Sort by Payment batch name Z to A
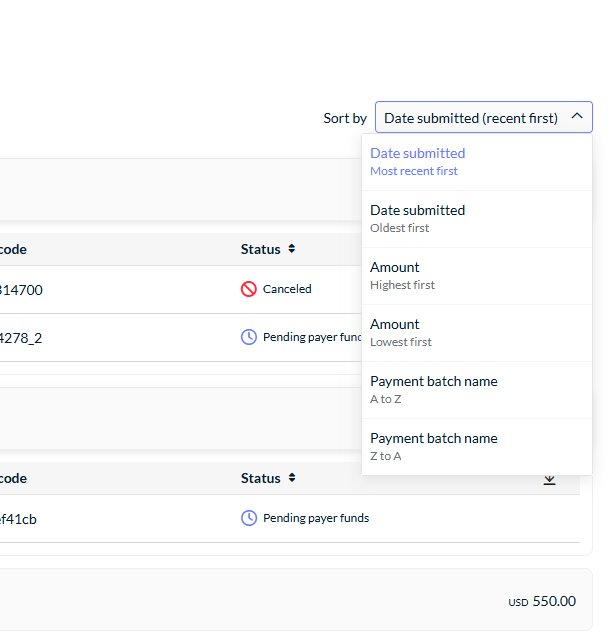 477,447
